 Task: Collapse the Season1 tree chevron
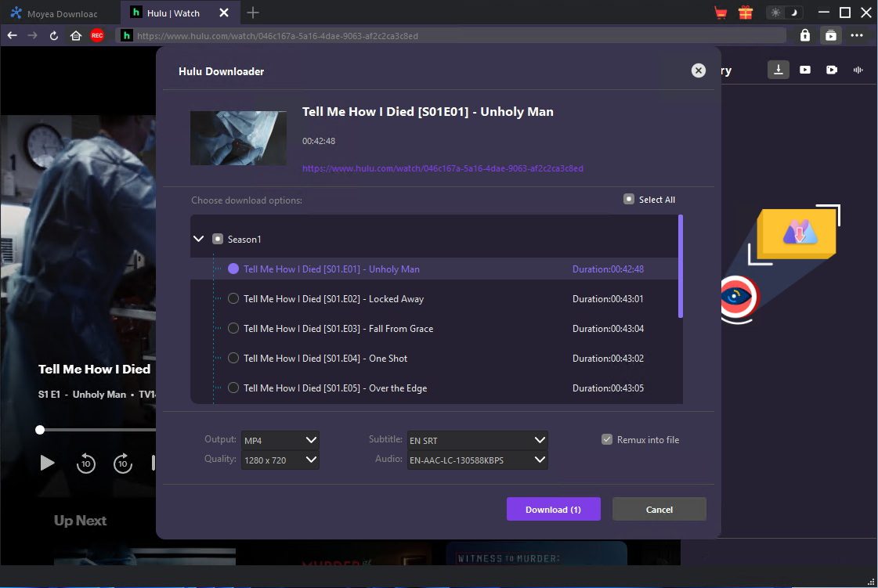pyautogui.click(x=199, y=240)
